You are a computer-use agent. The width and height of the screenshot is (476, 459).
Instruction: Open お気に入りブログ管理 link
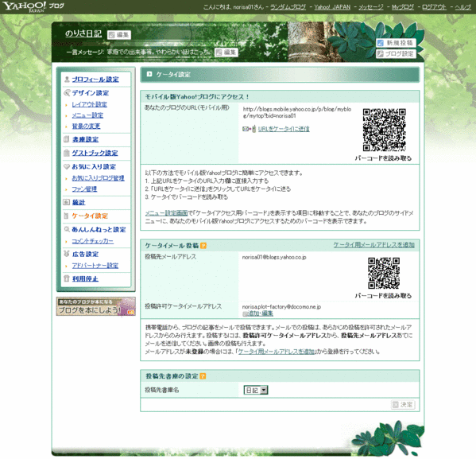(98, 178)
